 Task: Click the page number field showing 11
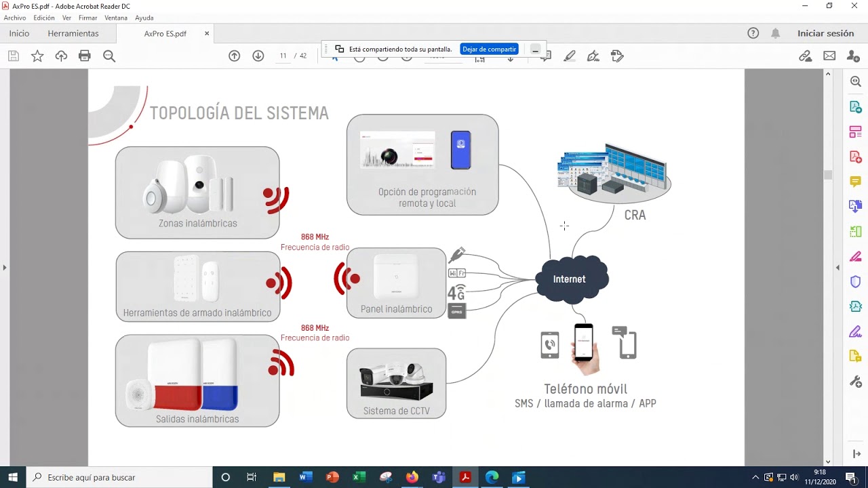283,56
